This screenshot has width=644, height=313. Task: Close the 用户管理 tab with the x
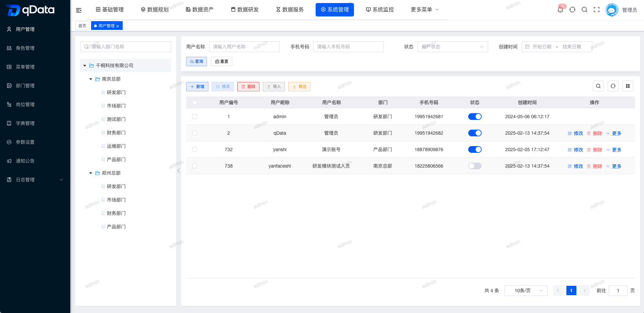pyautogui.click(x=118, y=26)
